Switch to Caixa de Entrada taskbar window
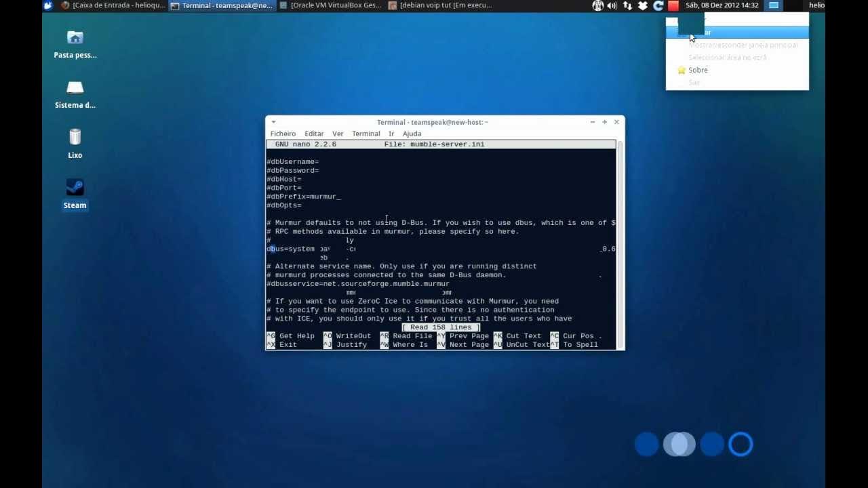The width and height of the screenshot is (868, 488). tap(113, 5)
